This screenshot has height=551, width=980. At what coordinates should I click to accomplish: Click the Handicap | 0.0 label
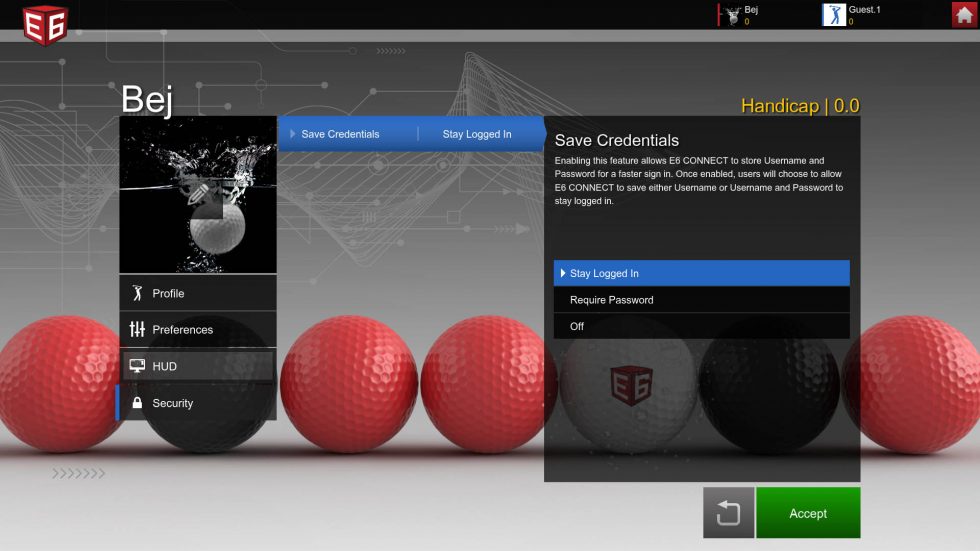(800, 106)
